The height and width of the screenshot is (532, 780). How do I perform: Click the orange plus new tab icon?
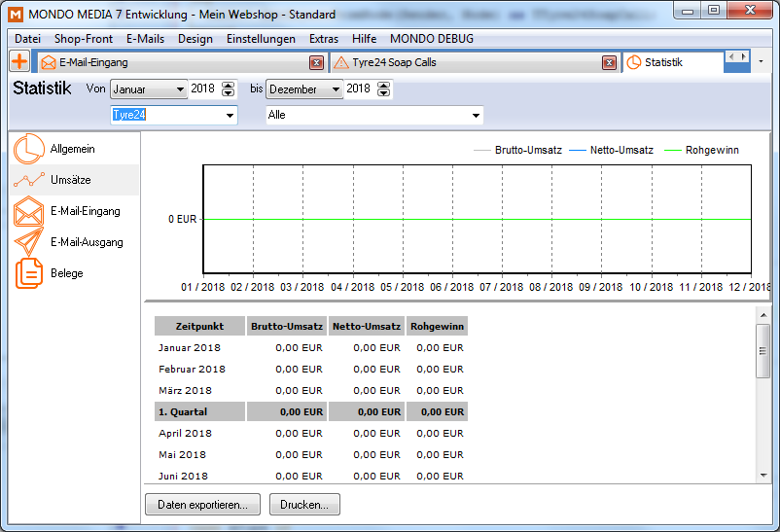click(19, 61)
